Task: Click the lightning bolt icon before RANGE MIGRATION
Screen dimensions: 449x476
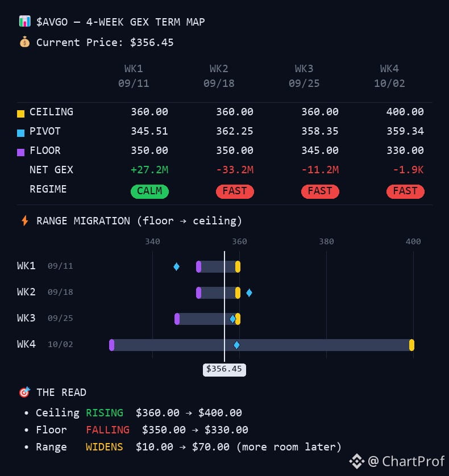Action: pos(25,221)
